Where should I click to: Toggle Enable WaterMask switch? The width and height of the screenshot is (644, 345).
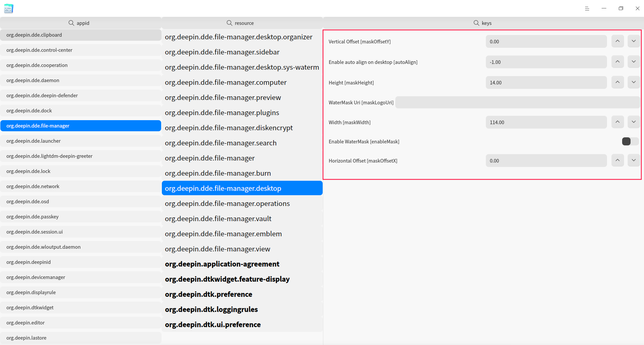tap(630, 141)
